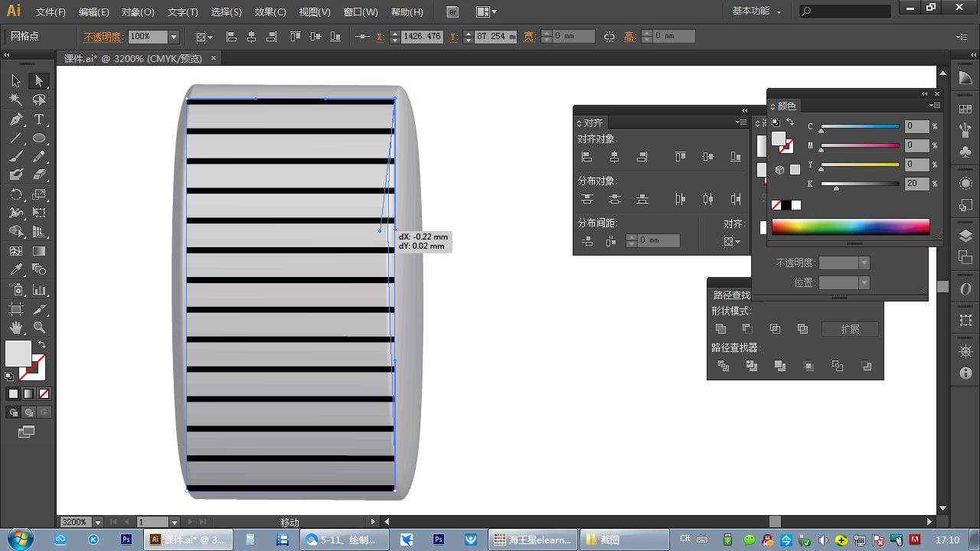
Task: Select the Artboard tool
Action: click(16, 309)
